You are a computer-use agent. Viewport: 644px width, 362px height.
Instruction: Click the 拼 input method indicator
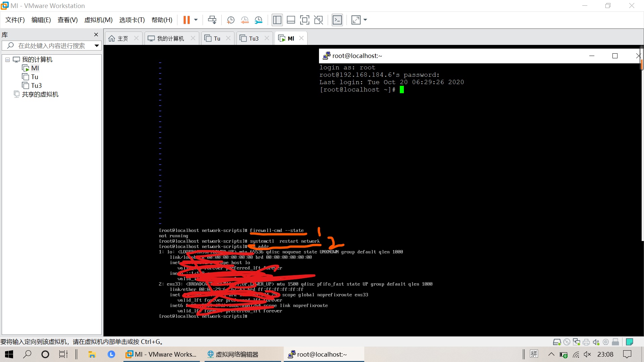click(x=534, y=354)
